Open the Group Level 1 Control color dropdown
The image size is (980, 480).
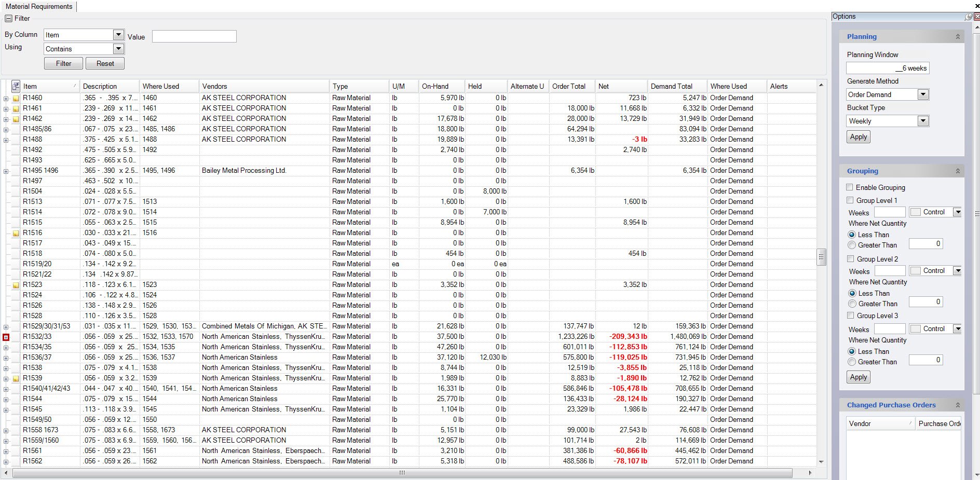click(x=958, y=212)
